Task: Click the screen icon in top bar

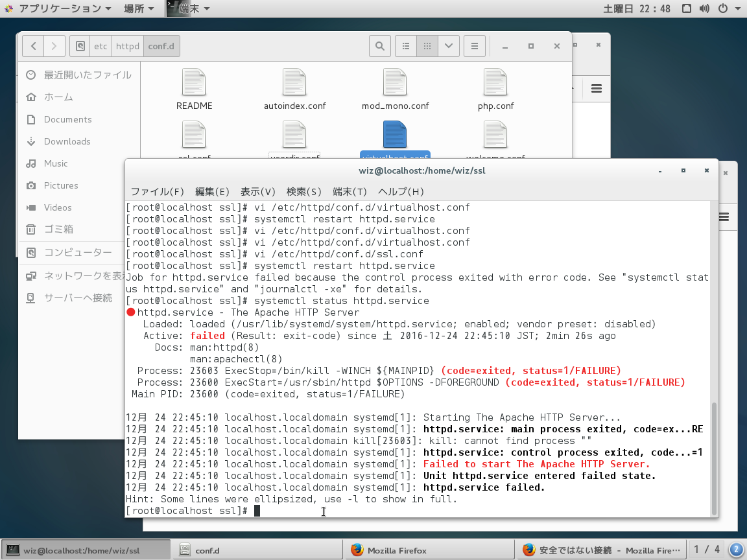Action: pos(687,8)
